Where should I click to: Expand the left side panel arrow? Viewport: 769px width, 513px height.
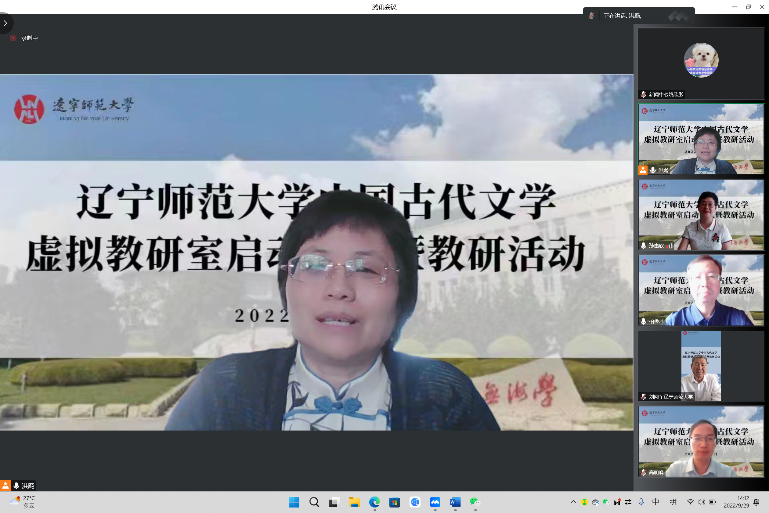click(5, 22)
